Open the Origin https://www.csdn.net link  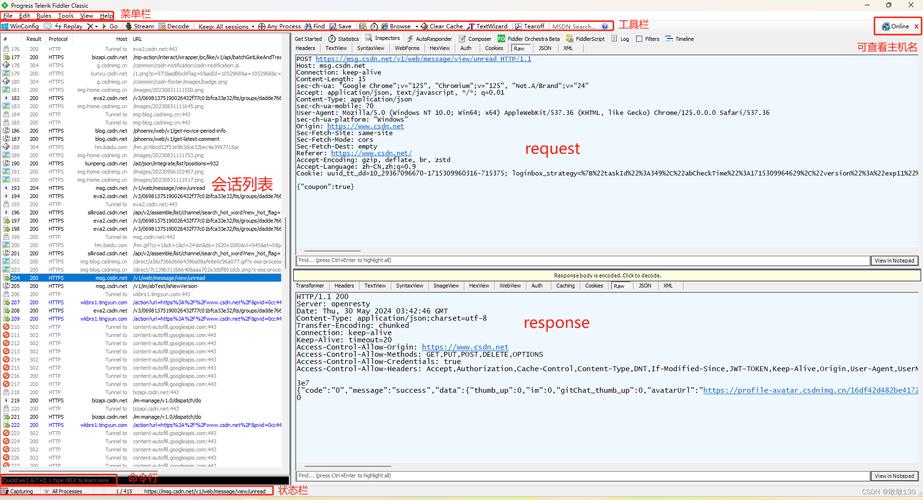click(366, 126)
